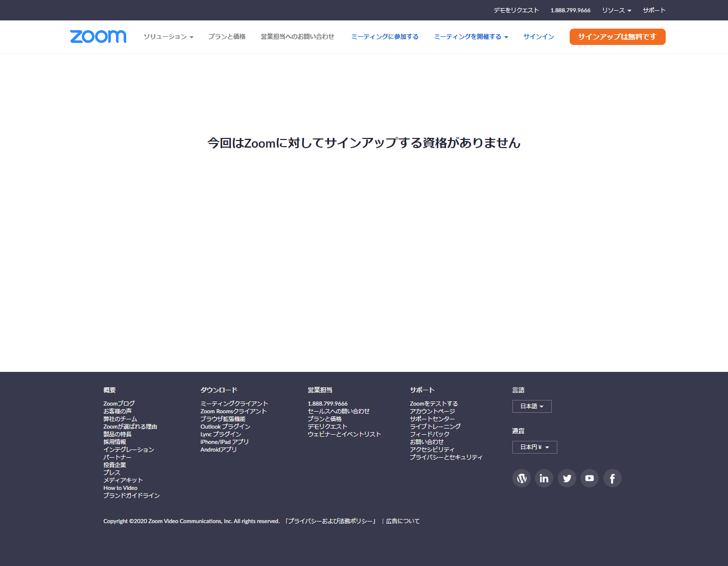Open the お問い合わせ support link
This screenshot has width=728, height=566.
point(427,442)
